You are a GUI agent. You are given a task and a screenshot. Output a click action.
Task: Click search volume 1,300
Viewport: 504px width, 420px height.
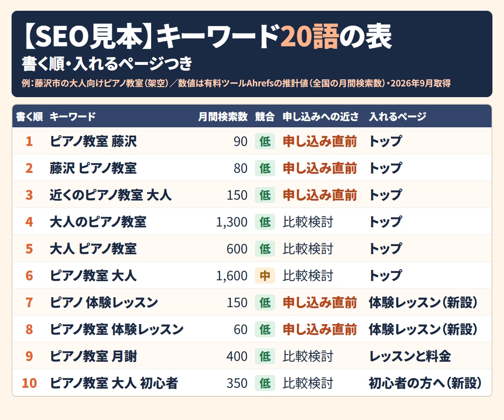232,222
